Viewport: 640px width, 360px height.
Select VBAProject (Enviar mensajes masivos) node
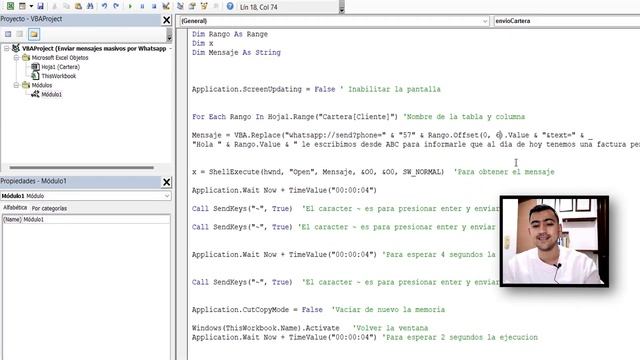pyautogui.click(x=94, y=49)
